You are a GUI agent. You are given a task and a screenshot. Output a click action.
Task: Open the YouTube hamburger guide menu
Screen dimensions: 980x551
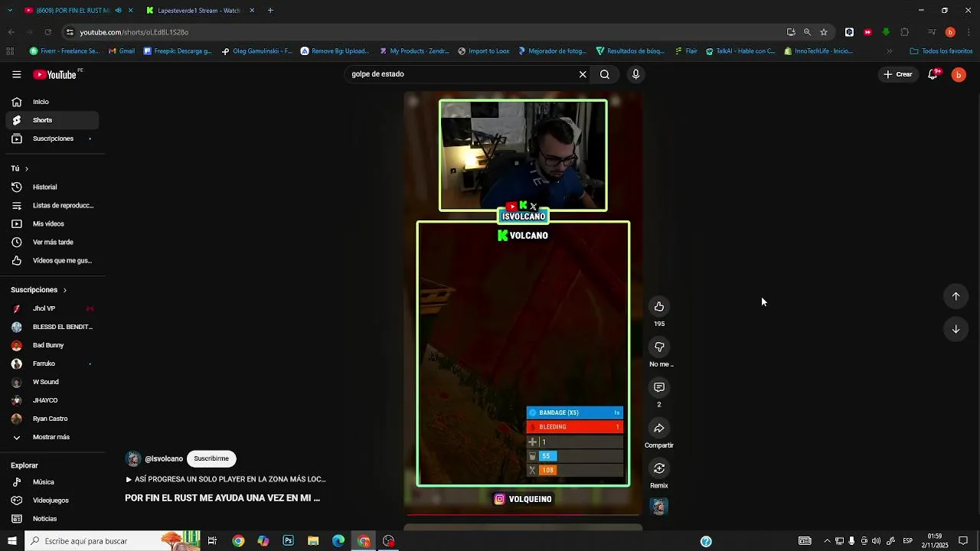(16, 74)
